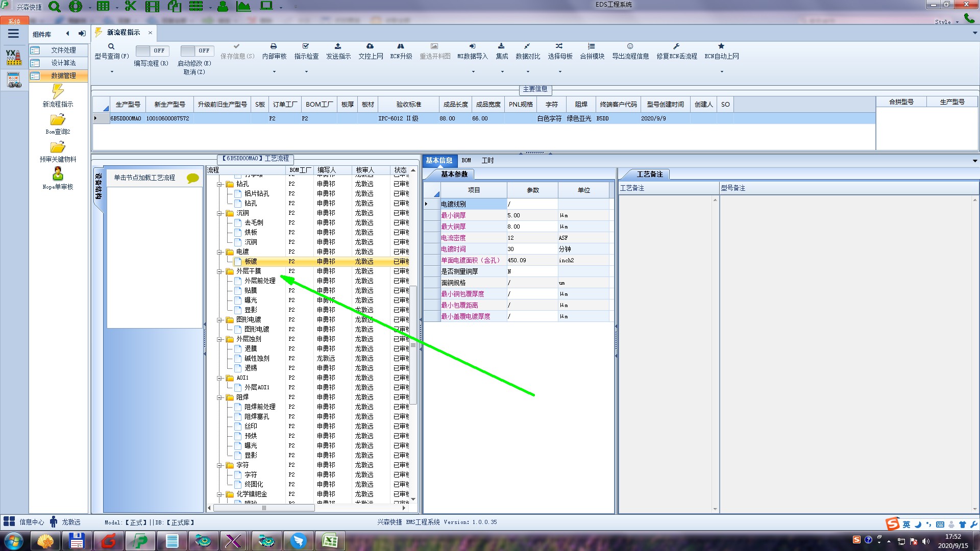The image size is (980, 551).
Task: Open Bom查询2 folder icon
Action: 58,120
